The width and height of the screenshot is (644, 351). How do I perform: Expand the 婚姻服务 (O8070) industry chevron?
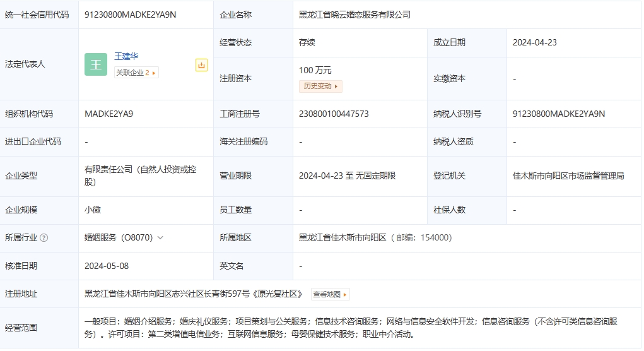click(160, 238)
